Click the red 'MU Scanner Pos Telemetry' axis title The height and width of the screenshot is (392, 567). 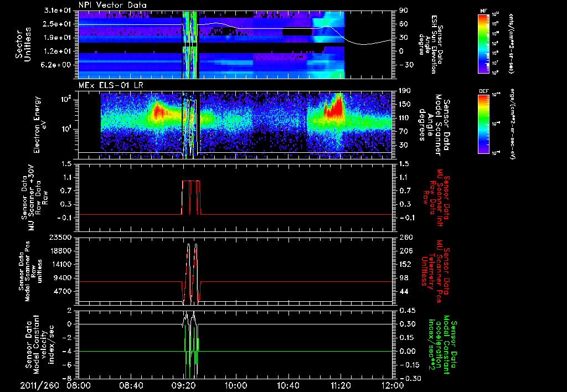coord(437,271)
